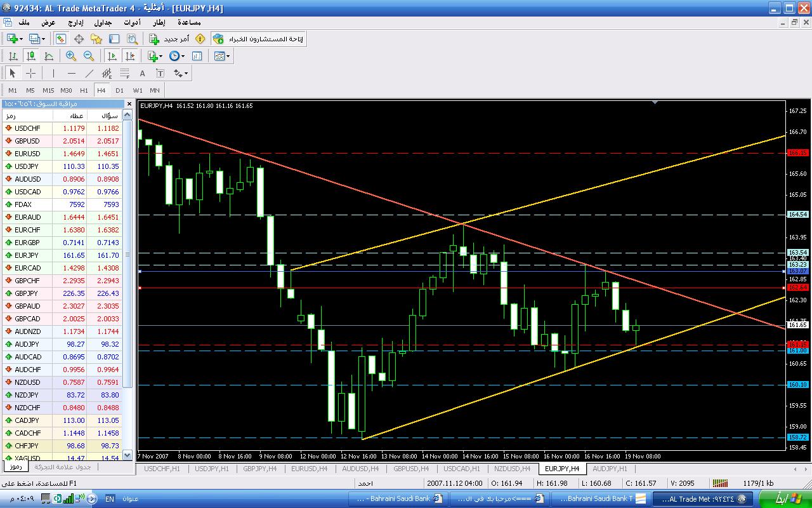Toggle chart shift button

click(130, 56)
